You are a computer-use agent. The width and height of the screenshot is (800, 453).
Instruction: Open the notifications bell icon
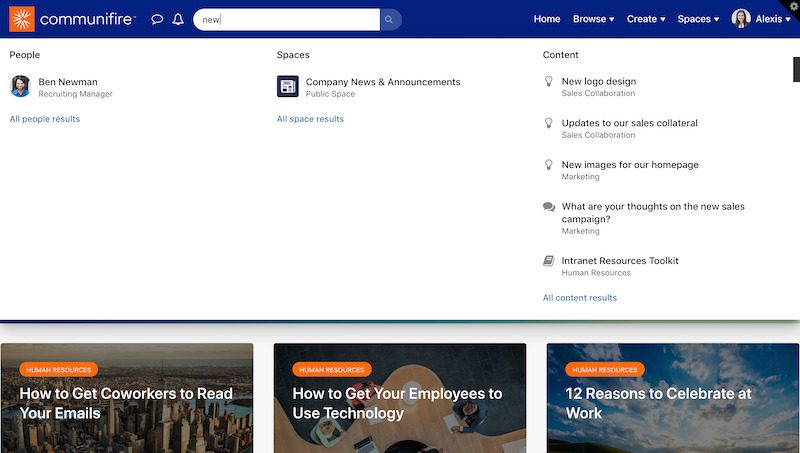pos(178,19)
